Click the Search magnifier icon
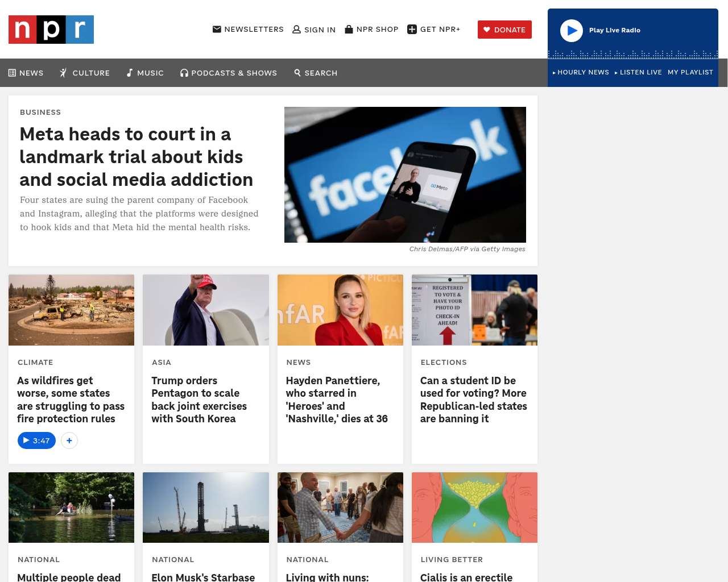The width and height of the screenshot is (728, 582). click(x=297, y=73)
